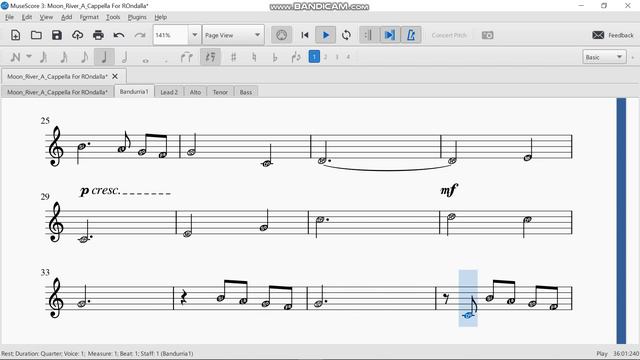
Task: Switch to the Tenor part tab
Action: (220, 92)
